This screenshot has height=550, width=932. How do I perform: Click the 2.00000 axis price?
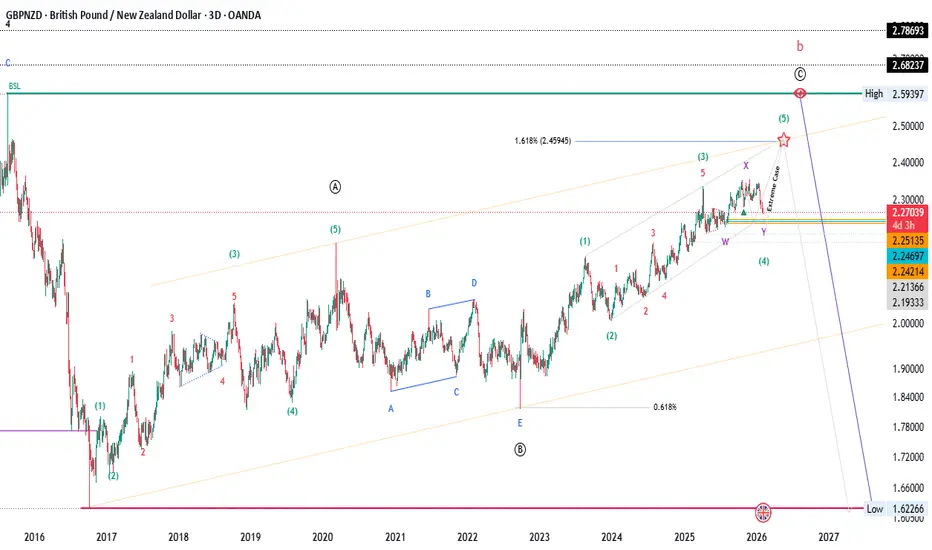point(908,323)
